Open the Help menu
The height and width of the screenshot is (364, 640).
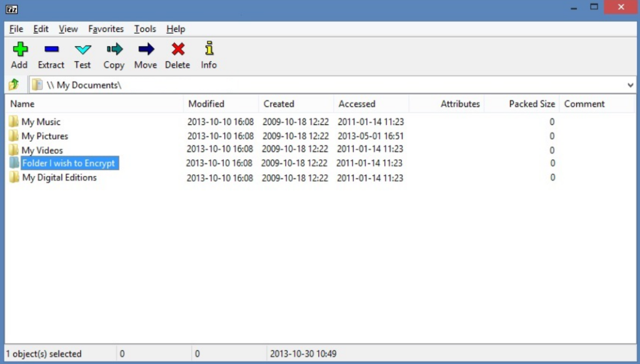[x=176, y=29]
